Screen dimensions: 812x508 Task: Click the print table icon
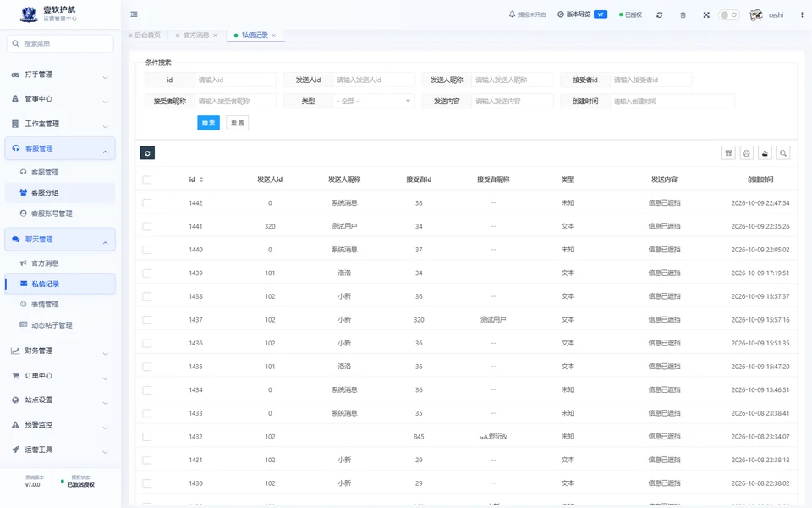pyautogui.click(x=747, y=153)
